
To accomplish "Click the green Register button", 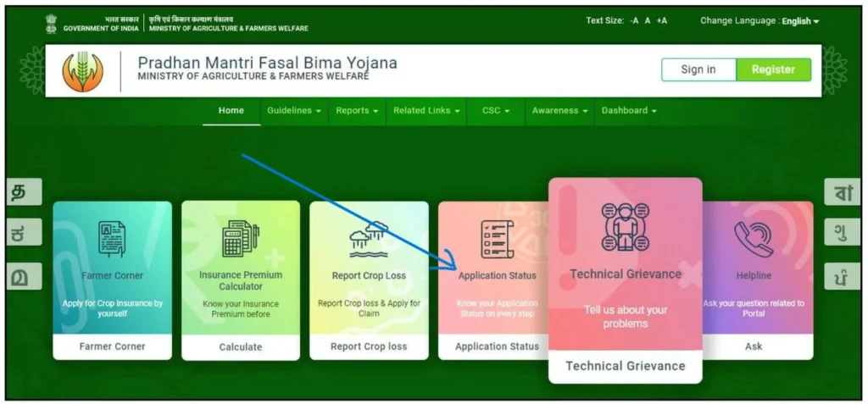I will click(x=773, y=69).
